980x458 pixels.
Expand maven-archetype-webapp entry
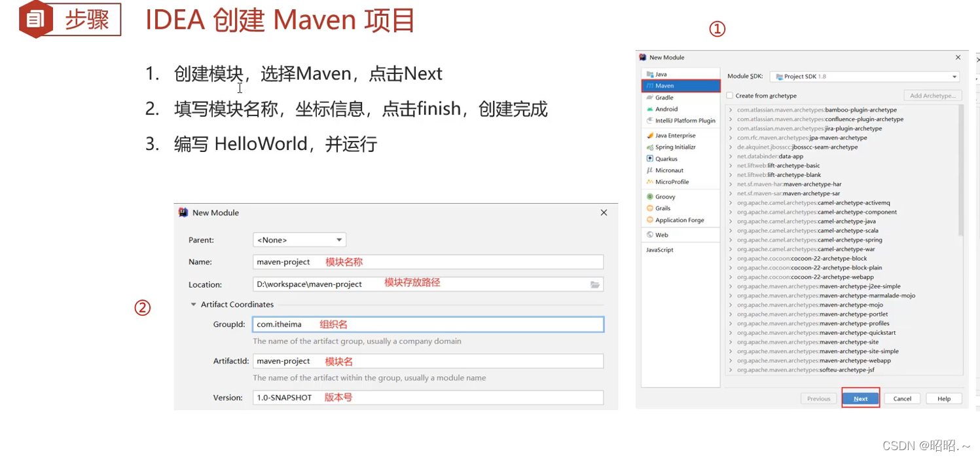pos(731,360)
